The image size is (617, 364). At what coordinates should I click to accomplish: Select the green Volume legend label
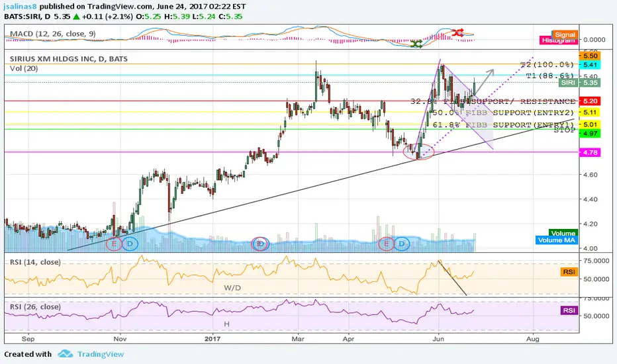(563, 234)
